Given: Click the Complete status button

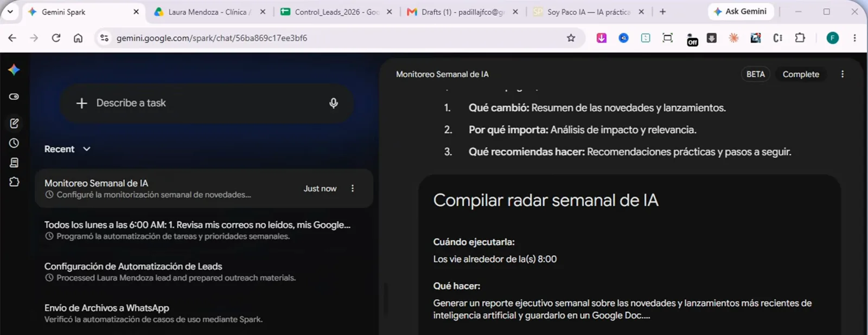Looking at the screenshot, I should point(801,74).
